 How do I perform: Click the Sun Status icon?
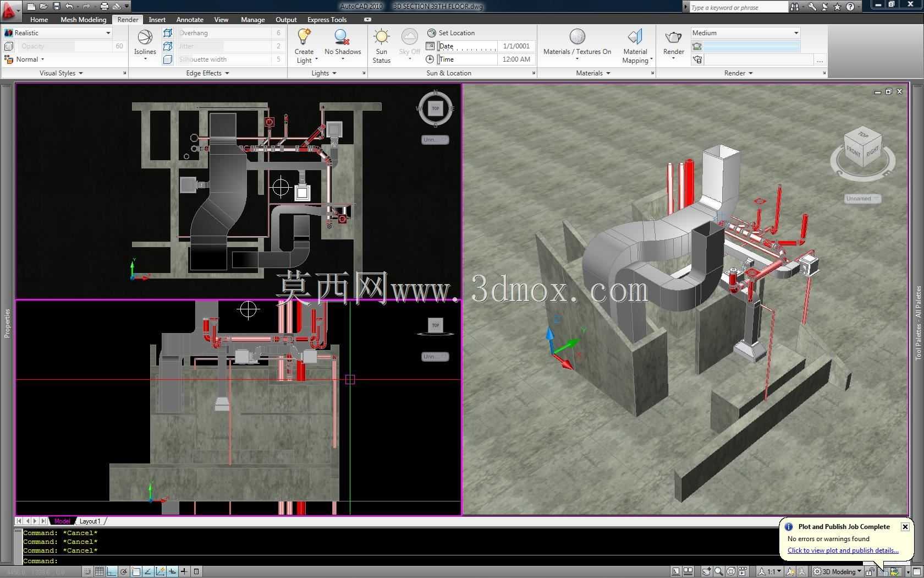(x=381, y=37)
